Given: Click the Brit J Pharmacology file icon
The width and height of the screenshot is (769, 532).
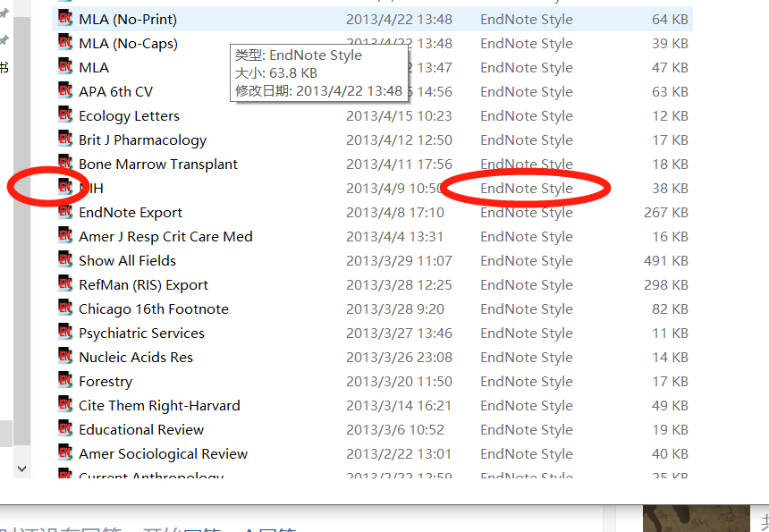Looking at the screenshot, I should pyautogui.click(x=65, y=139).
